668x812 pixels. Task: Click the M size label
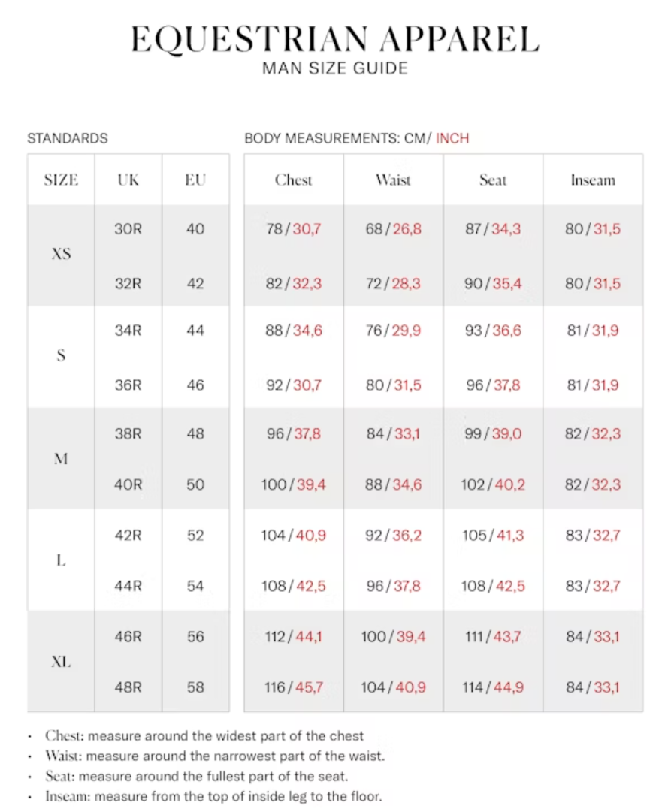tap(61, 459)
